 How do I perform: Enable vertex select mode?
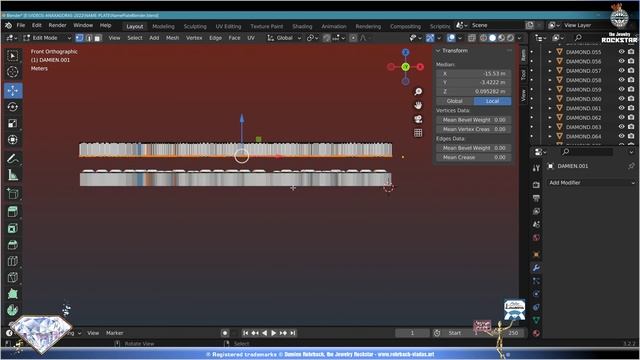pos(79,38)
